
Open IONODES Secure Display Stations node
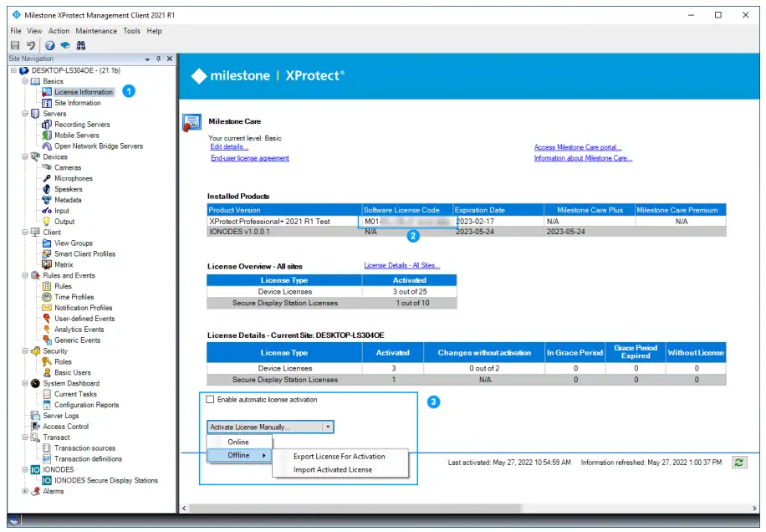pyautogui.click(x=105, y=481)
